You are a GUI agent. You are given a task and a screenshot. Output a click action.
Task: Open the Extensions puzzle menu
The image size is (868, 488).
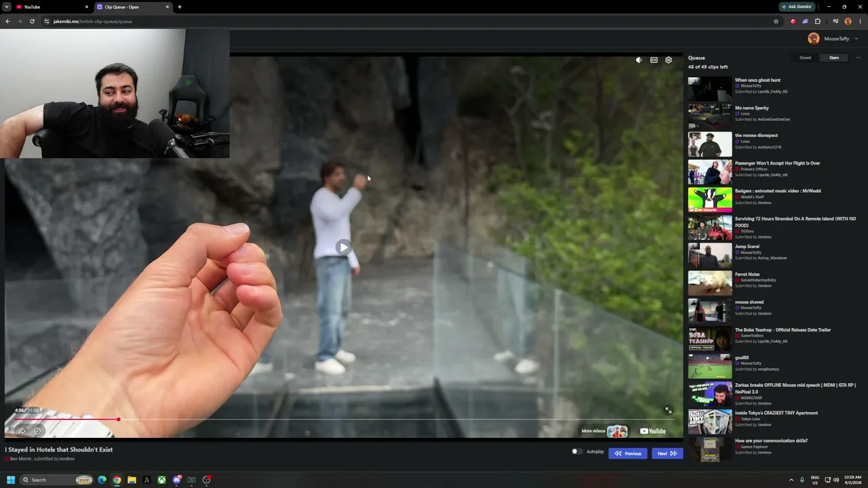click(x=817, y=21)
